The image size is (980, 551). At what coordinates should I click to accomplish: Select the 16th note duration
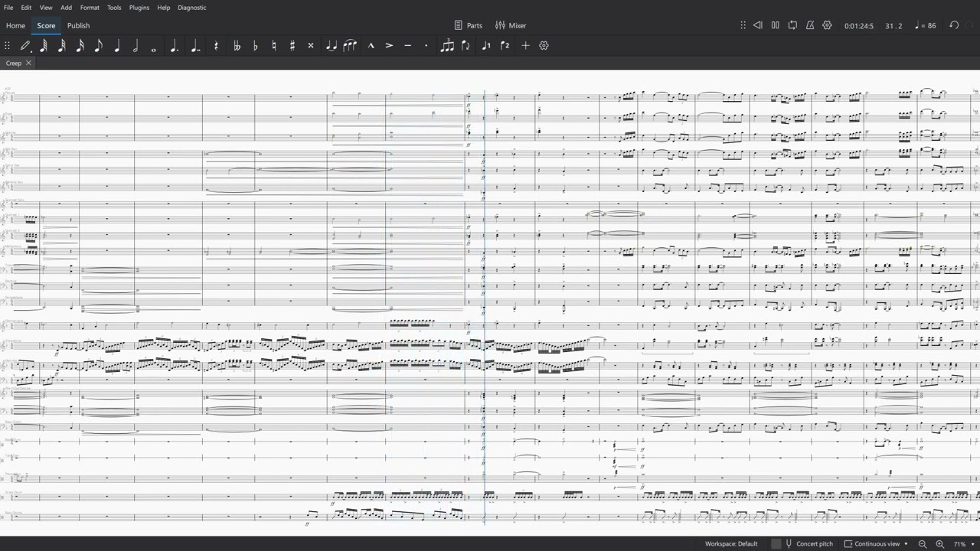[x=80, y=46]
